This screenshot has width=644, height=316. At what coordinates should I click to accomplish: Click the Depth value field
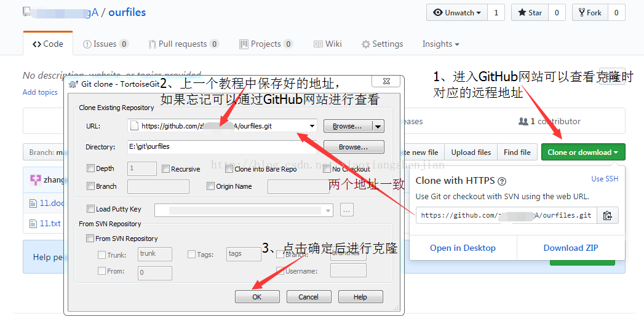pyautogui.click(x=142, y=168)
